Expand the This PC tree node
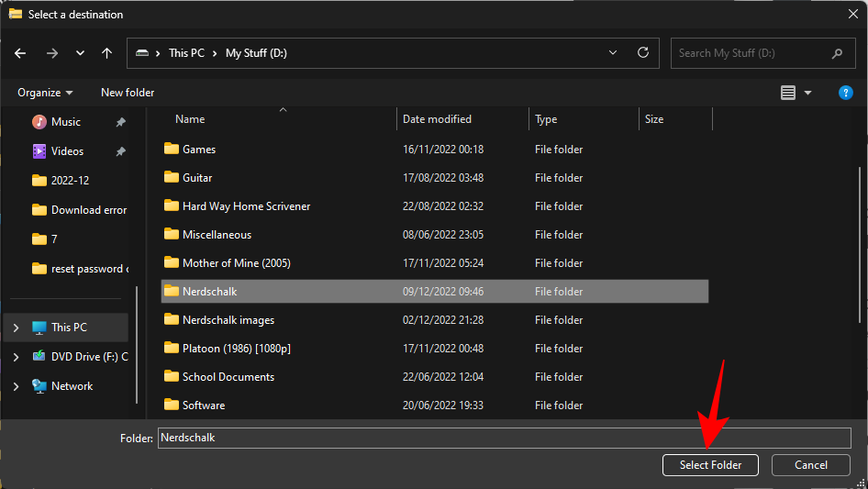Viewport: 868px width, 489px height. click(16, 328)
